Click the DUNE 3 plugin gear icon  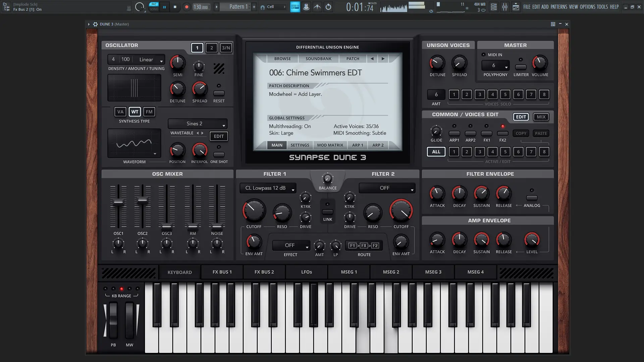pyautogui.click(x=95, y=24)
